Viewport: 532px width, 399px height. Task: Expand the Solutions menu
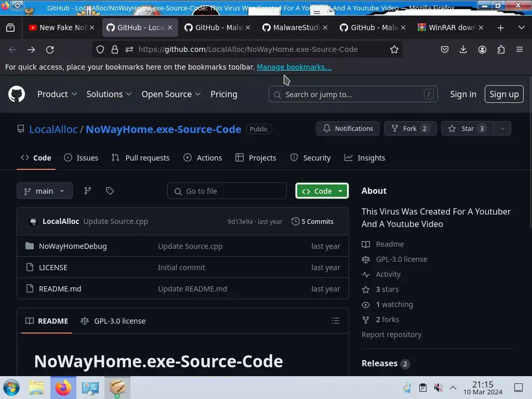pyautogui.click(x=109, y=94)
